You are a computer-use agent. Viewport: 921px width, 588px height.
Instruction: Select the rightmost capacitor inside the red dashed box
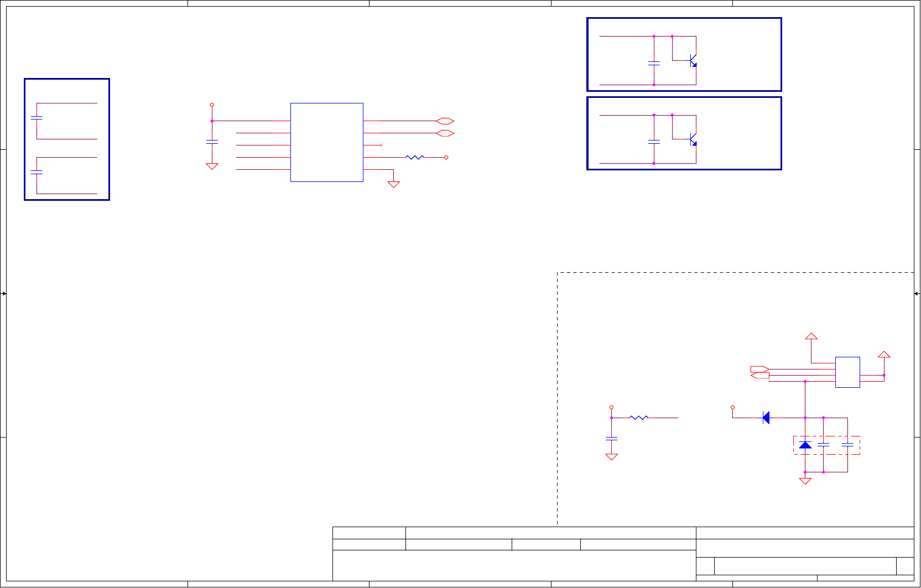click(847, 445)
